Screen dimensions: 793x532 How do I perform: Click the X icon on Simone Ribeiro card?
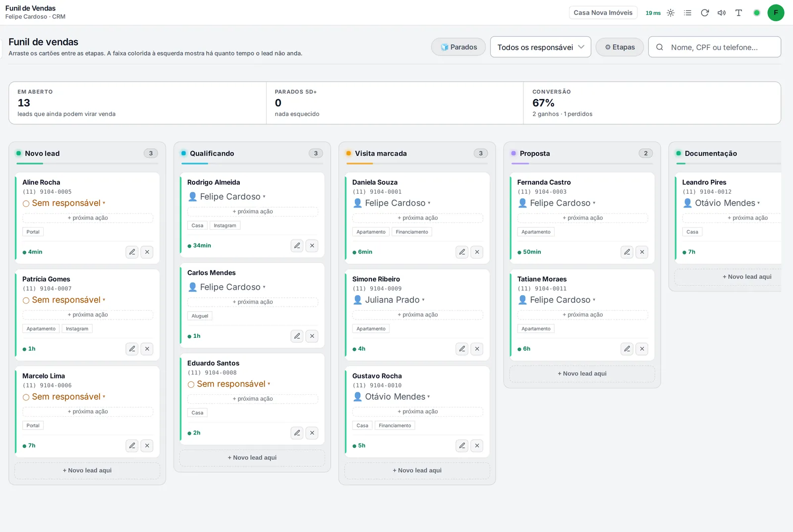(477, 349)
